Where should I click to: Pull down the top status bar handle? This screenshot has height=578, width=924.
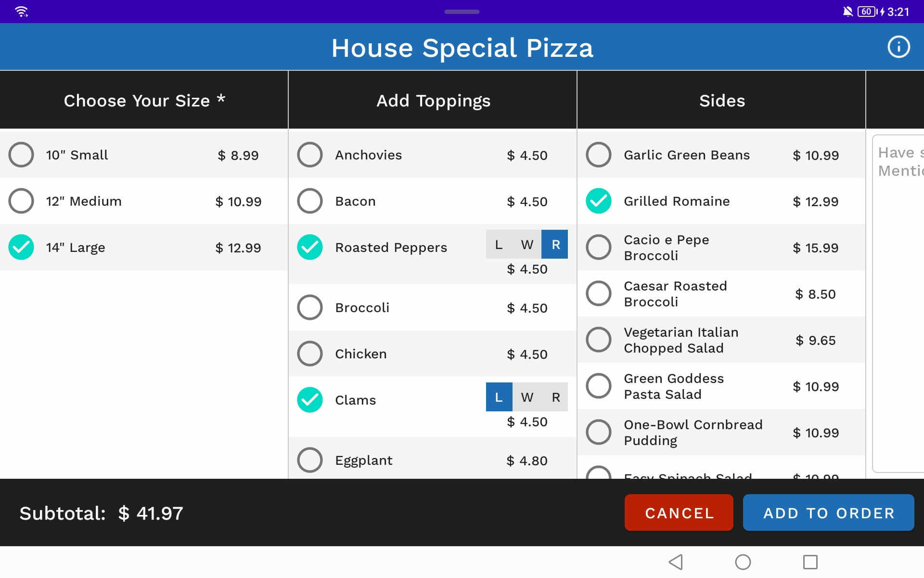tap(462, 12)
